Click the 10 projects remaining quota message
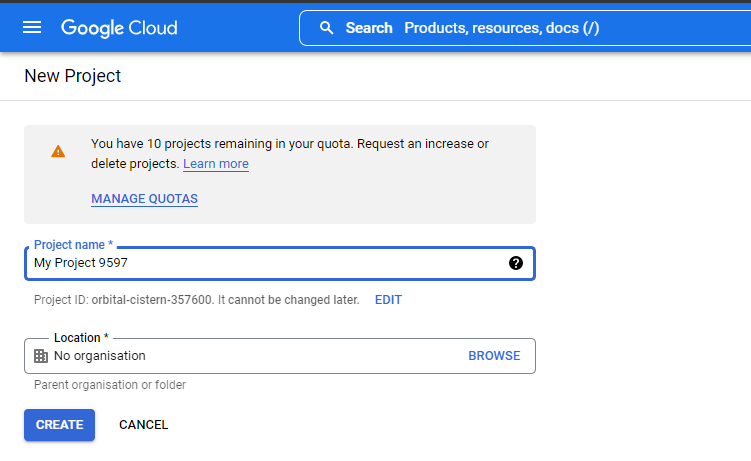 [x=290, y=154]
